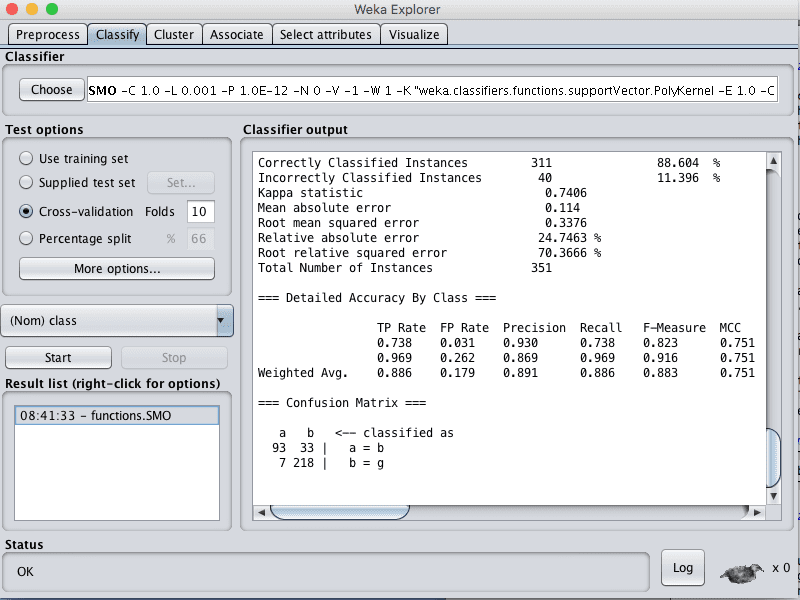Click the More options... button
800x600 pixels.
(117, 268)
